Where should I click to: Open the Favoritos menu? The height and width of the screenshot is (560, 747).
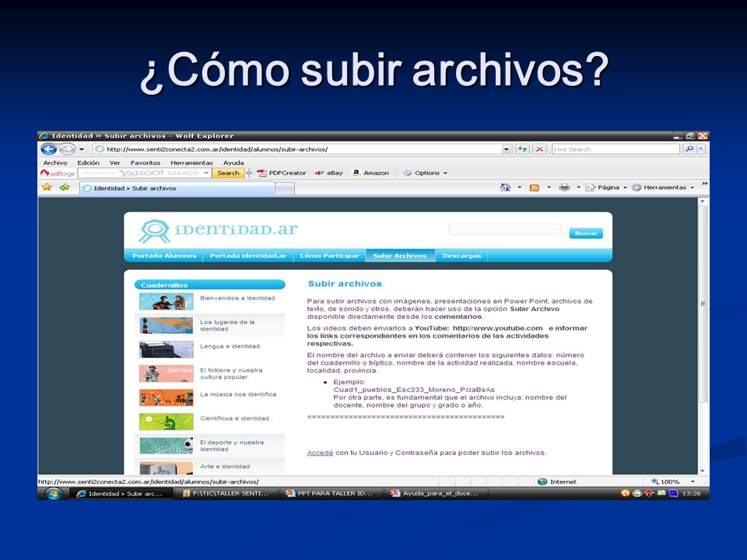[x=146, y=163]
